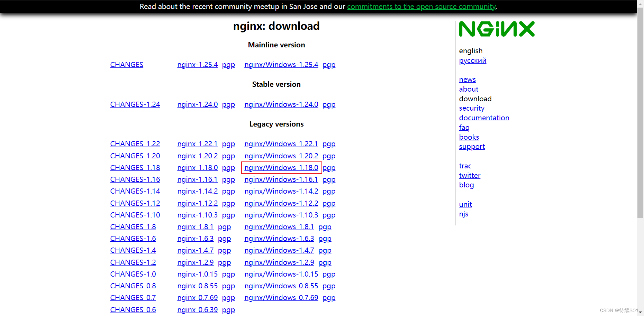
Task: Download nginx-1.8.1 source
Action: pos(196,227)
